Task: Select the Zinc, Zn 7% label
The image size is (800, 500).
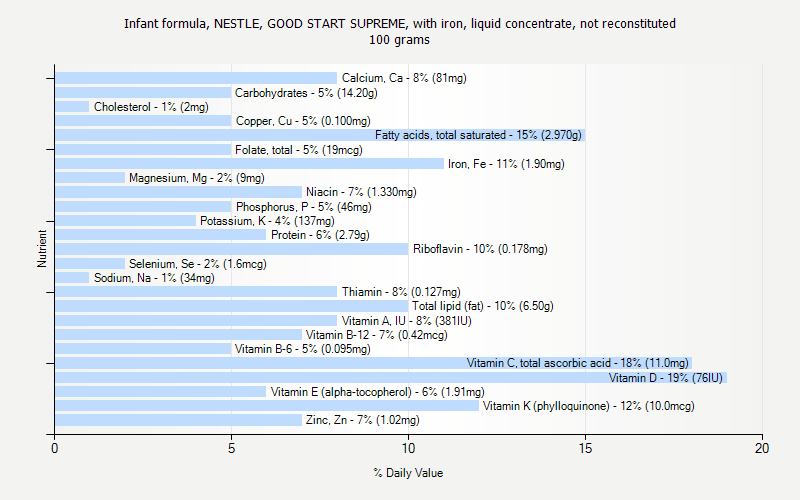Action: (x=363, y=420)
